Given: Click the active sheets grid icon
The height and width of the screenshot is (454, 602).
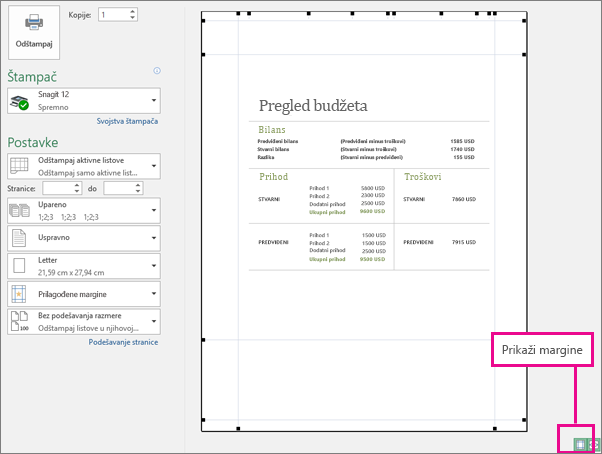Looking at the screenshot, I should click(x=19, y=166).
